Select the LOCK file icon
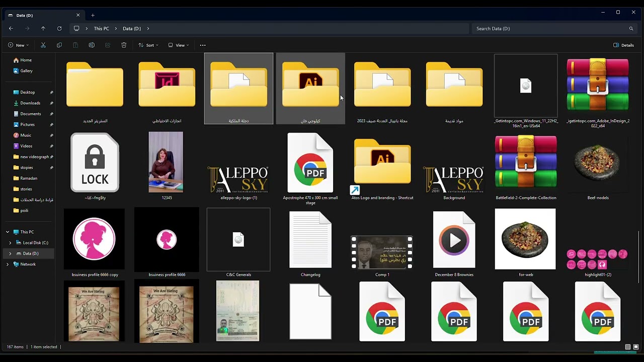 [x=95, y=162]
